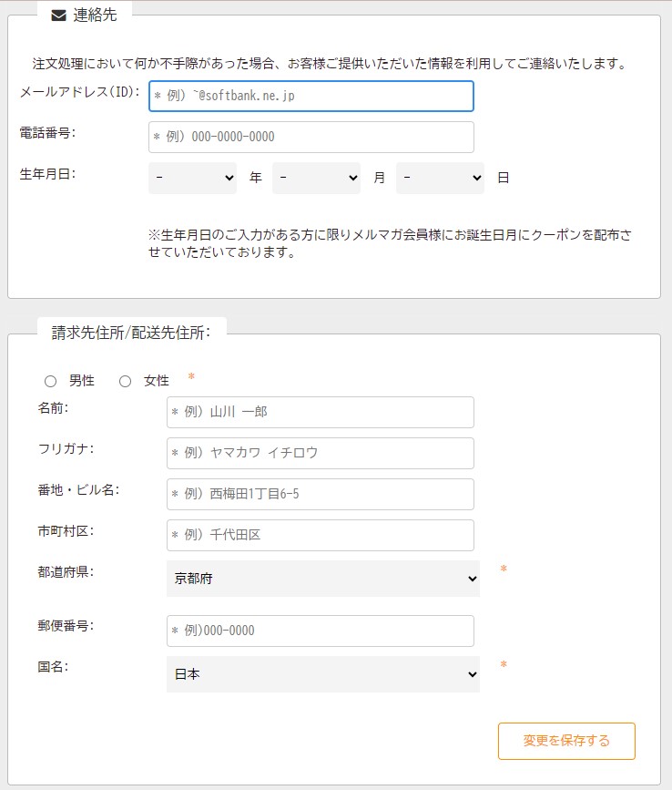Click the 連絡先 section heading
Viewport: 672px width, 790px height.
(x=95, y=15)
